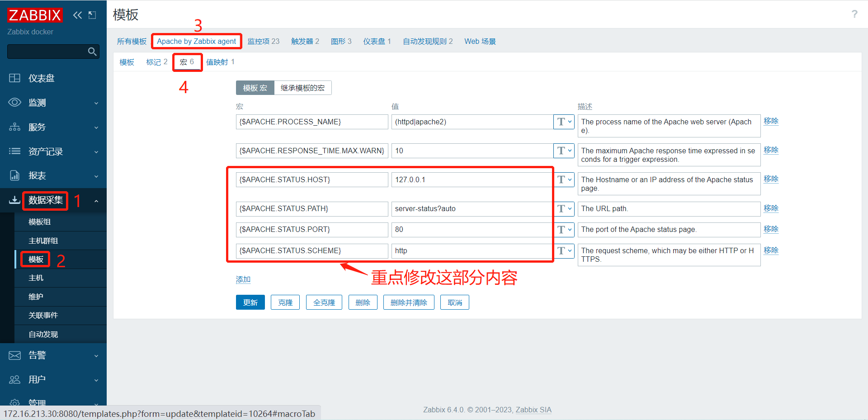This screenshot has height=420, width=868.
Task: Open the 仪表盘 dashboard menu item
Action: (x=41, y=78)
